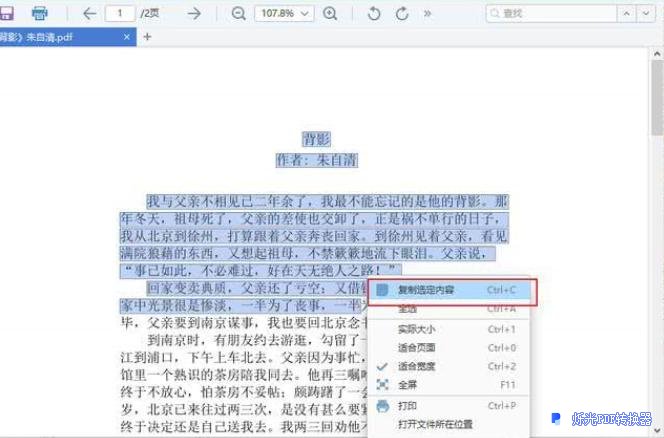Go to next page arrow
The width and height of the screenshot is (664, 438).
[194, 14]
